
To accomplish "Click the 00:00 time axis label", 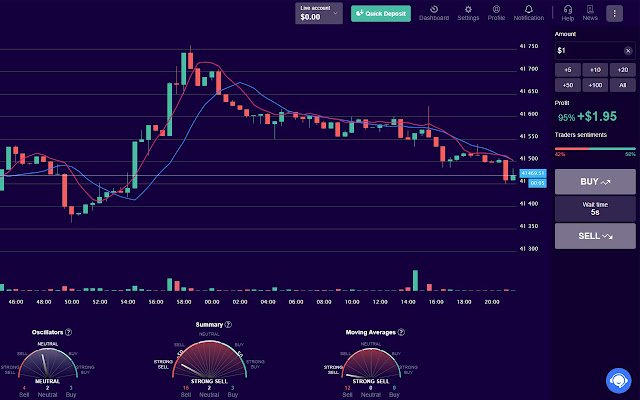I will pyautogui.click(x=212, y=302).
